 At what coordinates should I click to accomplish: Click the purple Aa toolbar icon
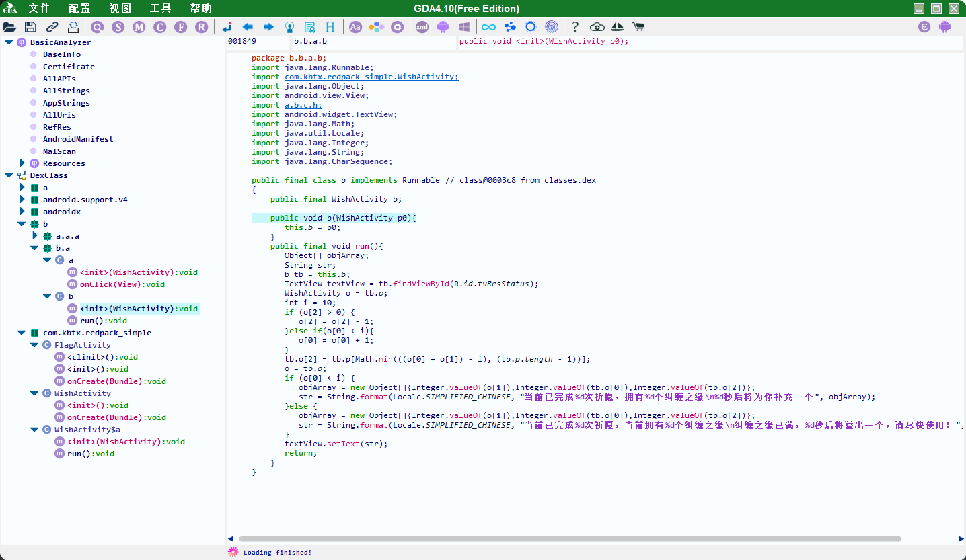coord(355,27)
